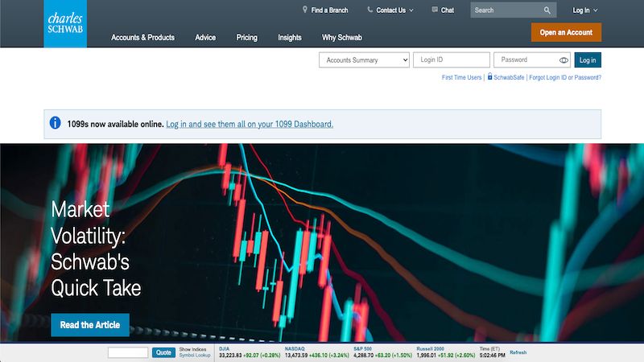Click the Open an Account button
This screenshot has width=644, height=362.
[566, 32]
